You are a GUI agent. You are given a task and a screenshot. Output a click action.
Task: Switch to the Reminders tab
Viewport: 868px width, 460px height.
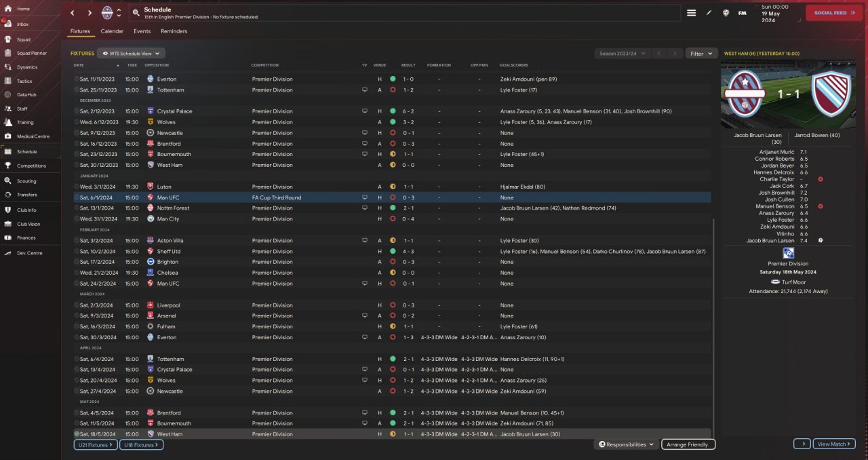pos(174,31)
